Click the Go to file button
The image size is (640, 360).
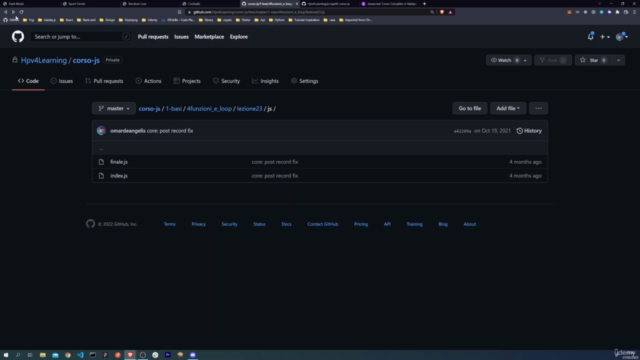tap(469, 109)
